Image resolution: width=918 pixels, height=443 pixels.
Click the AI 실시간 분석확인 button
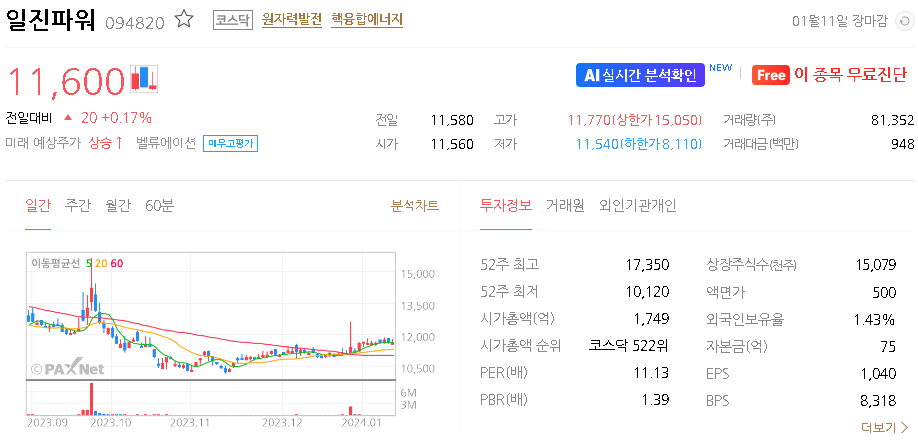[x=640, y=75]
